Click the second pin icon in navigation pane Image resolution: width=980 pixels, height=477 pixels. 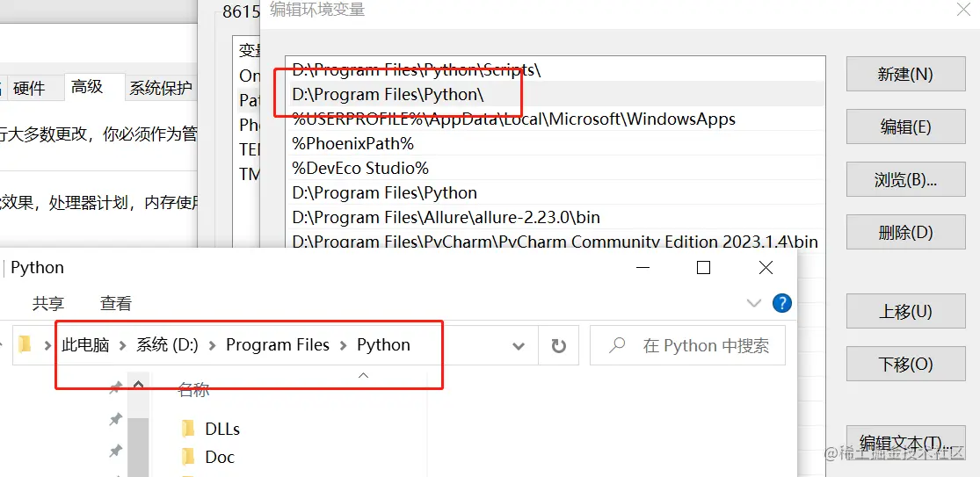point(116,420)
